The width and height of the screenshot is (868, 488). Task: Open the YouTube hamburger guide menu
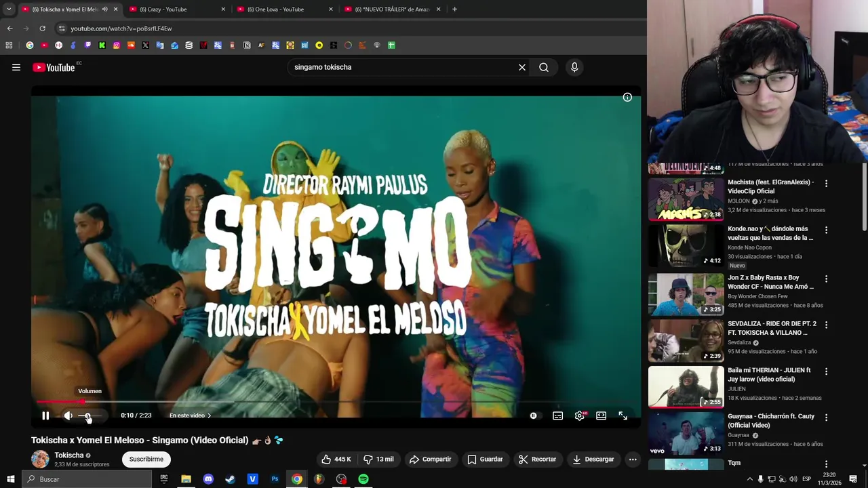16,67
